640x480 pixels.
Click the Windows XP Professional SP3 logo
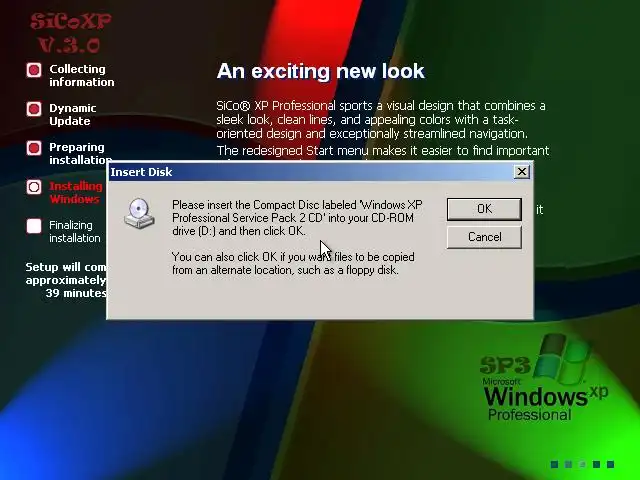tap(544, 378)
